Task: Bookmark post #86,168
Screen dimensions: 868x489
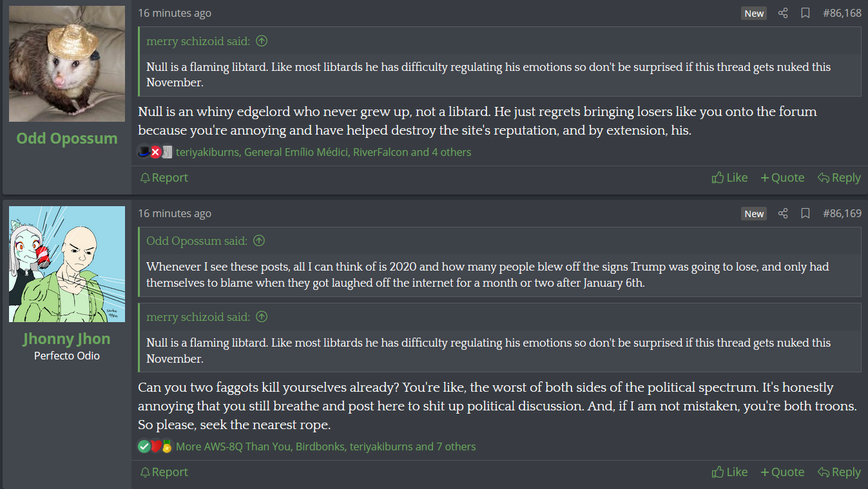Action: pos(805,13)
